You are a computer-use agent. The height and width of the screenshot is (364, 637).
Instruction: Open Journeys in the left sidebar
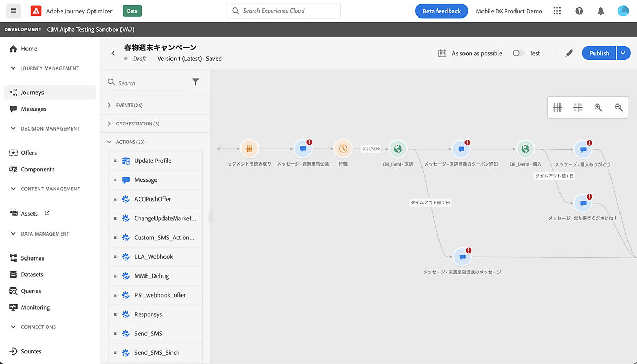[32, 92]
